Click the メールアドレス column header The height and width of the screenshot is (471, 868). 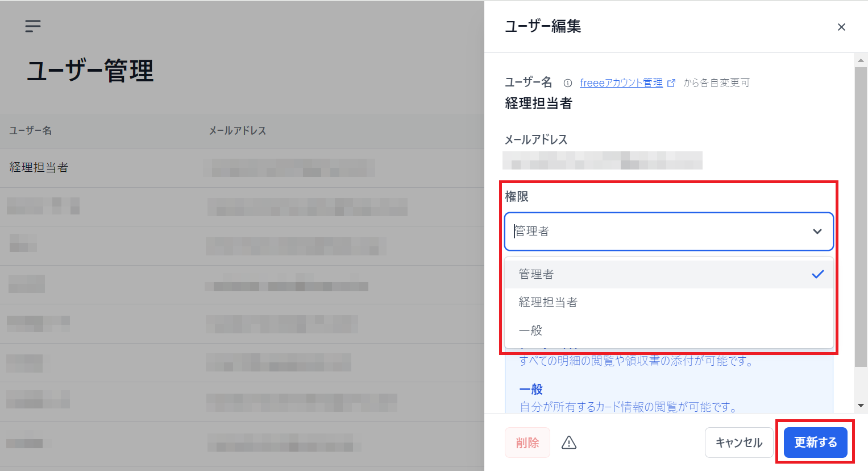238,131
